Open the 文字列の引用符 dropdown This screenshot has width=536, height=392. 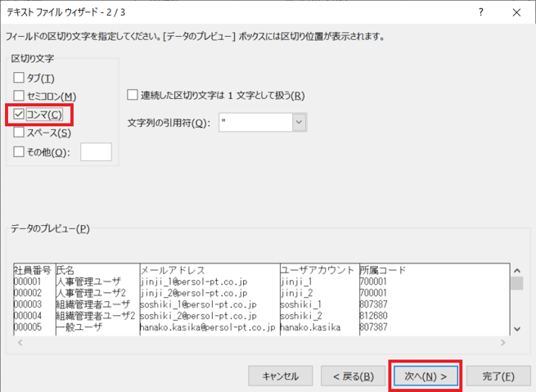click(x=300, y=122)
